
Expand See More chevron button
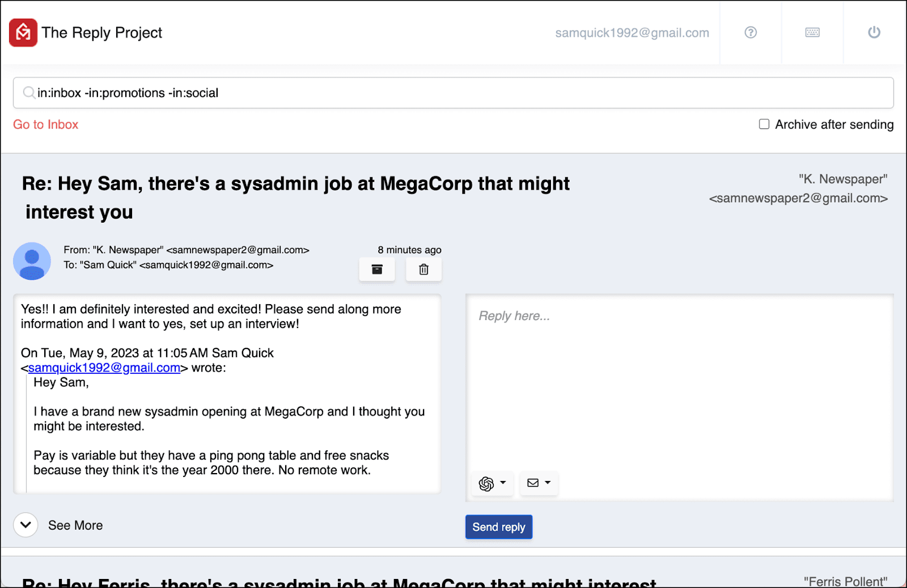[x=26, y=525]
